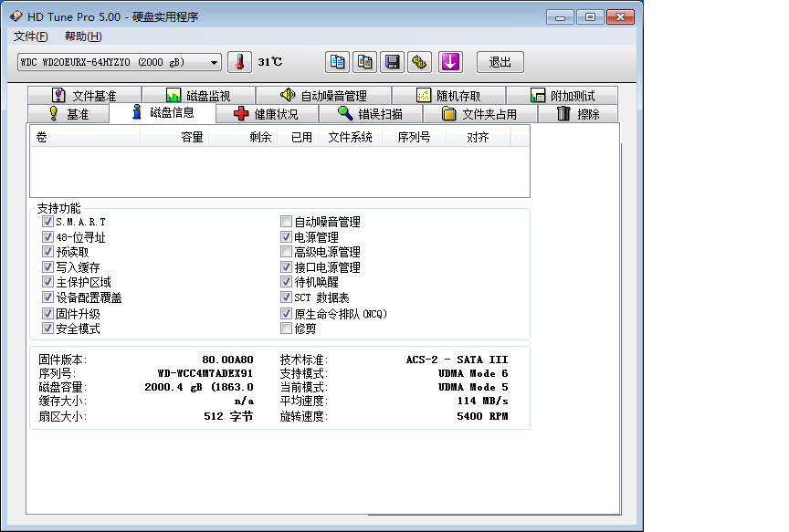Toggle the 固件升级 checkbox
Screen dimensions: 789x532
[47, 314]
